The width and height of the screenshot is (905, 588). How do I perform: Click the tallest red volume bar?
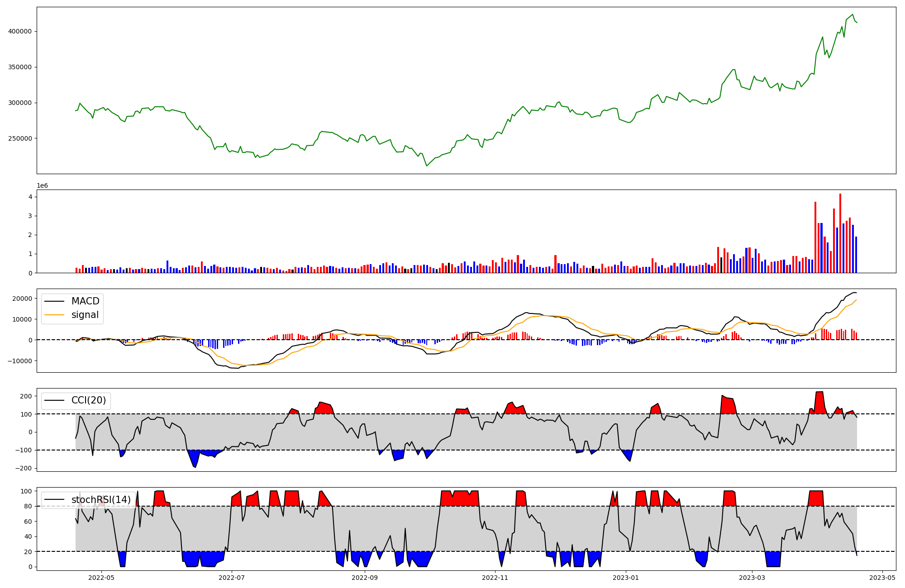coord(840,233)
